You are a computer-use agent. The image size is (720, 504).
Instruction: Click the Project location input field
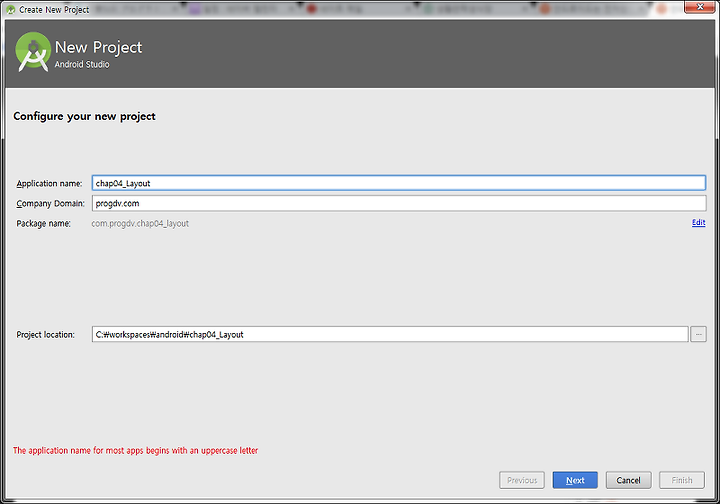coord(390,334)
